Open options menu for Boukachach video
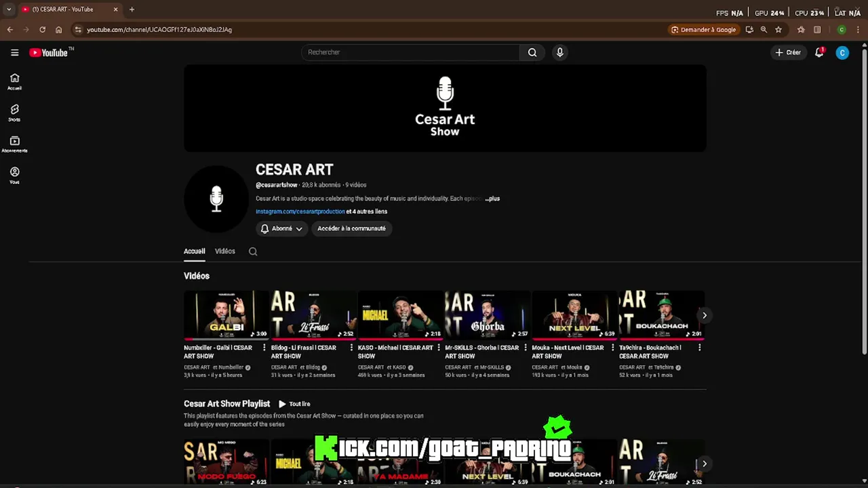868x488 pixels. [699, 348]
